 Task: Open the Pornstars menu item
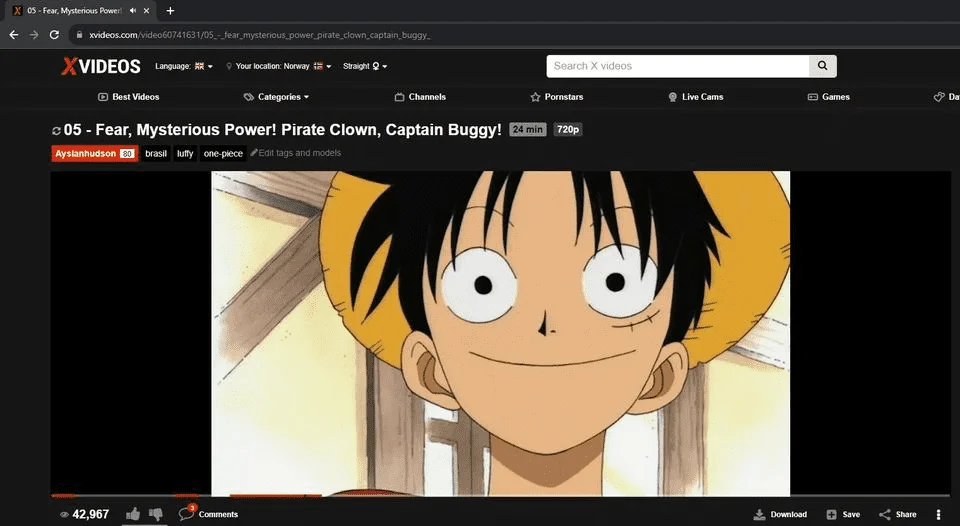tap(557, 97)
